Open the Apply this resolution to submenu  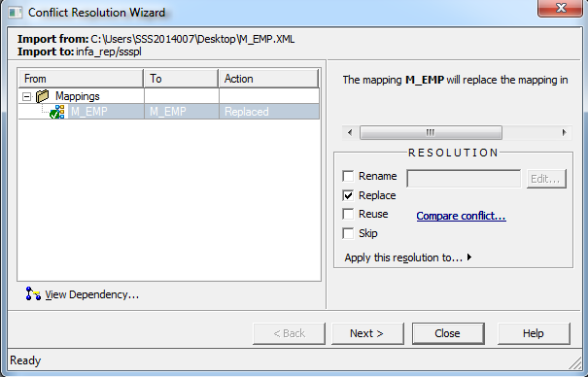coord(407,257)
